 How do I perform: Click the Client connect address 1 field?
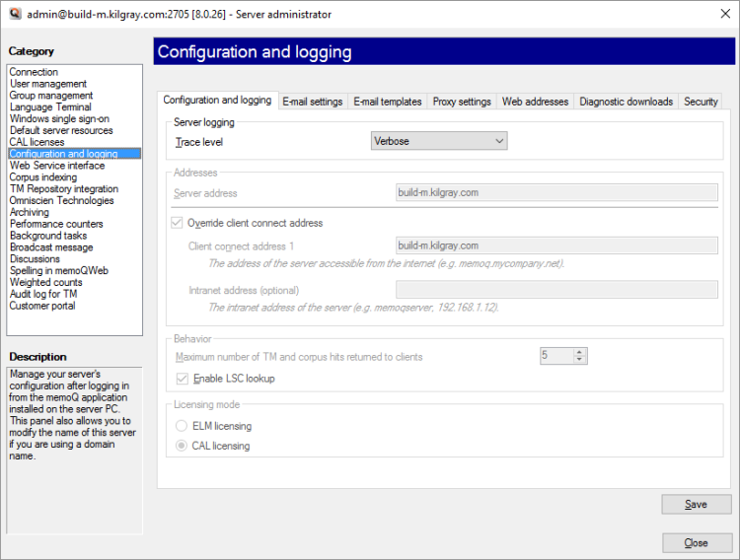(556, 245)
